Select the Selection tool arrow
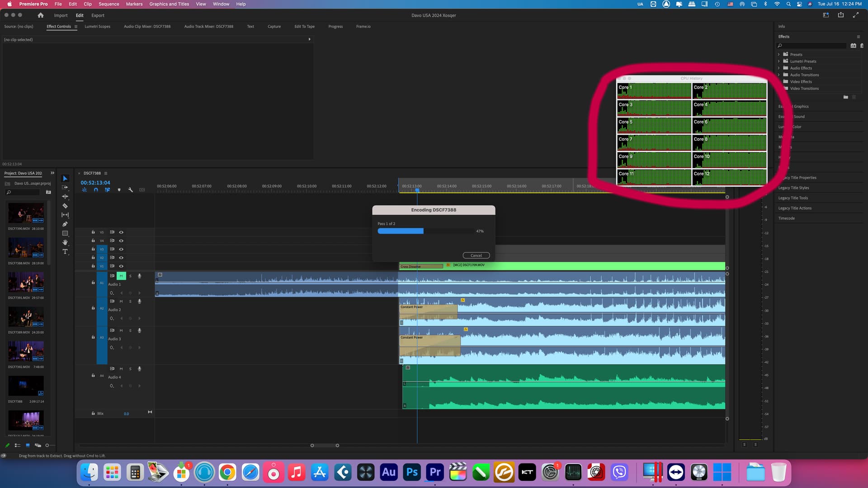The height and width of the screenshot is (488, 868). point(65,178)
